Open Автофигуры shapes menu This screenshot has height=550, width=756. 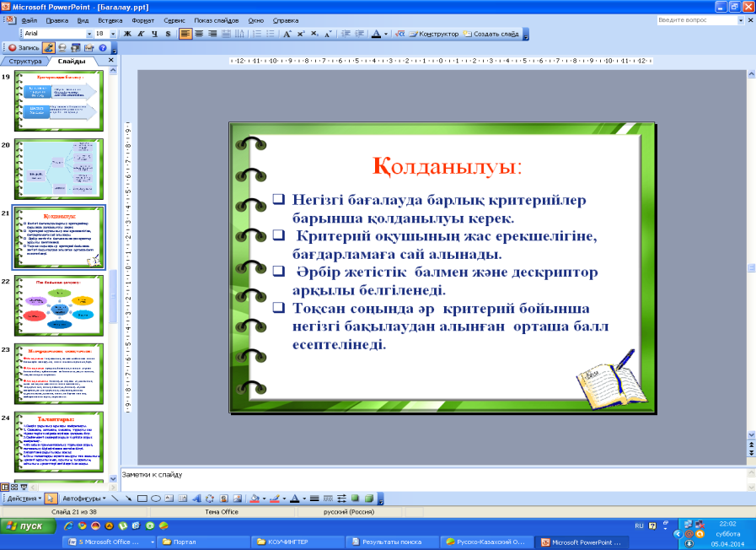[84, 499]
